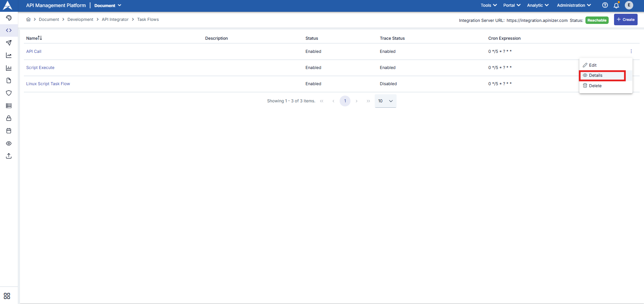Click the shield security sidebar icon
The width and height of the screenshot is (644, 304).
pyautogui.click(x=9, y=93)
